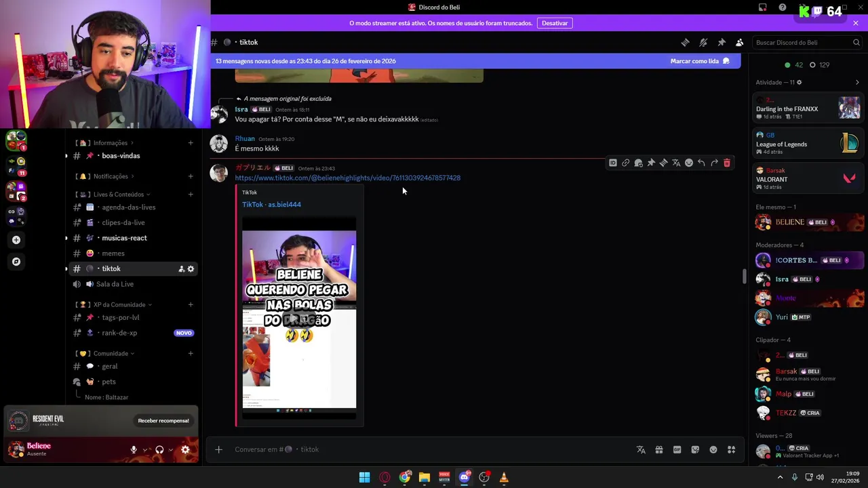Open memes channel
Image resolution: width=868 pixels, height=488 pixels.
click(134, 253)
